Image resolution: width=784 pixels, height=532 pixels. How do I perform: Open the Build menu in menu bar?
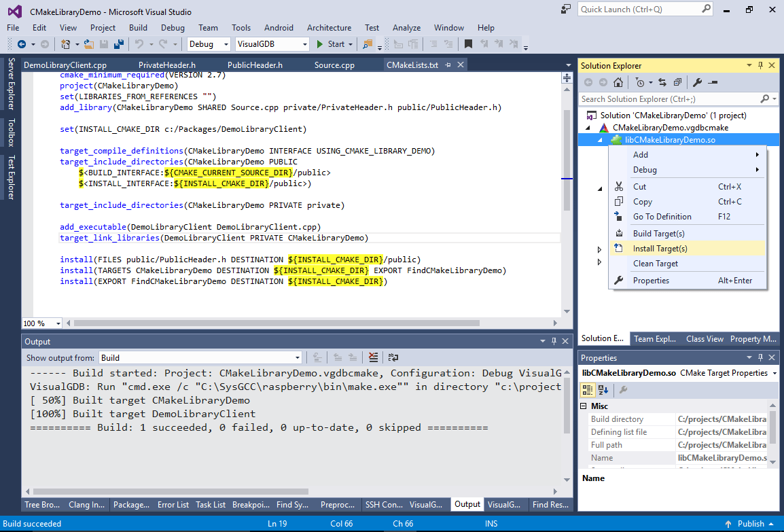tap(138, 27)
